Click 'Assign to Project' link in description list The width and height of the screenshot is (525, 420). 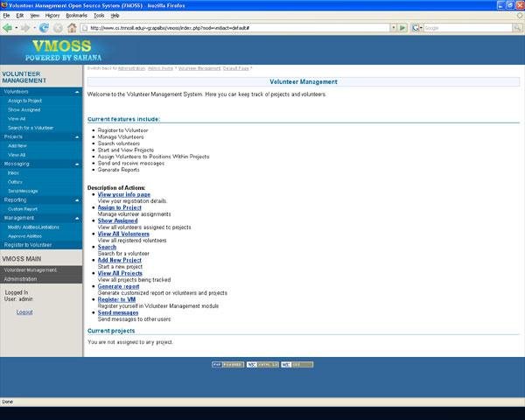tap(120, 207)
